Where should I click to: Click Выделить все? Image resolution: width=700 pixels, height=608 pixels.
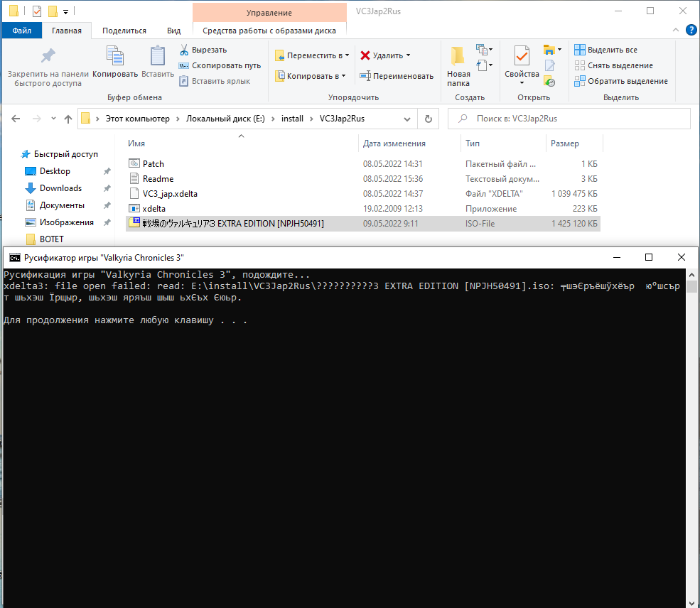605,50
